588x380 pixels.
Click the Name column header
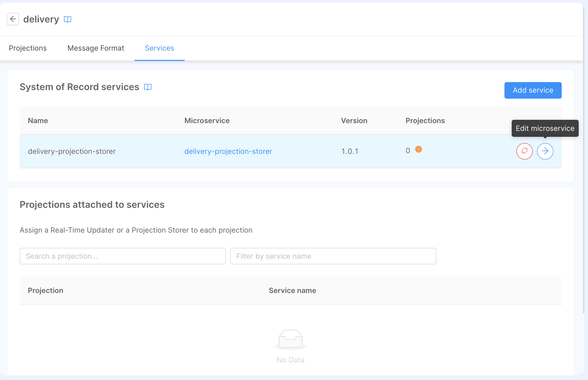[38, 121]
